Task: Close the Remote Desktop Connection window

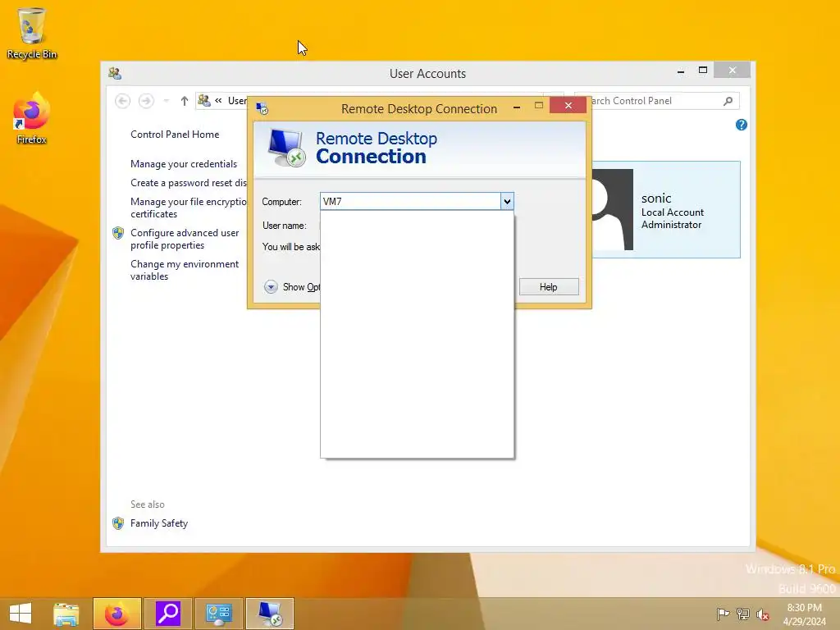Action: pyautogui.click(x=568, y=106)
